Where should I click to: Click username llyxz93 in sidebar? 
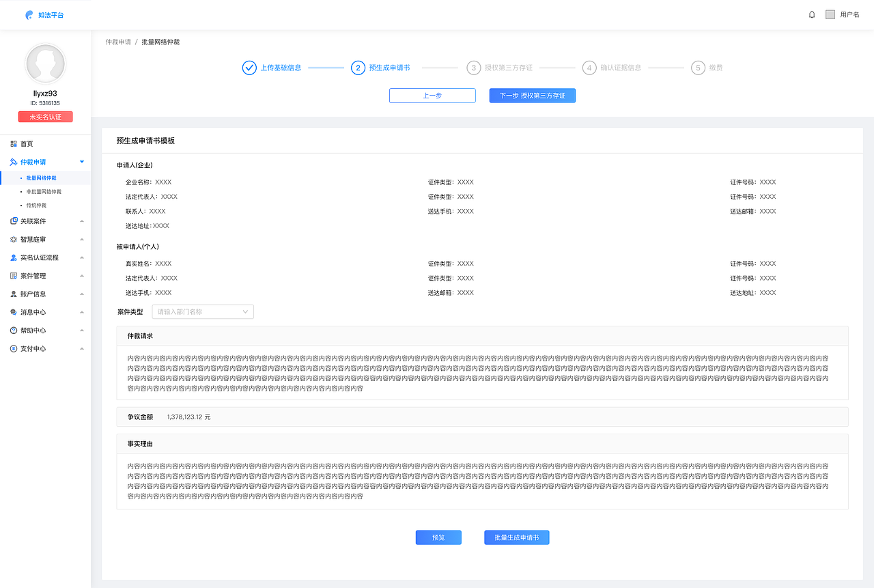[45, 94]
